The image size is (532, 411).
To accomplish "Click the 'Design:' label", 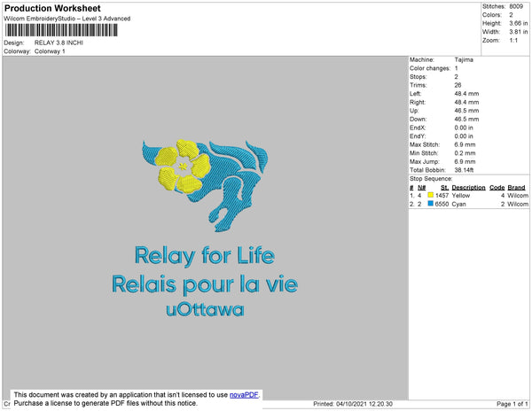I will click(x=14, y=43).
